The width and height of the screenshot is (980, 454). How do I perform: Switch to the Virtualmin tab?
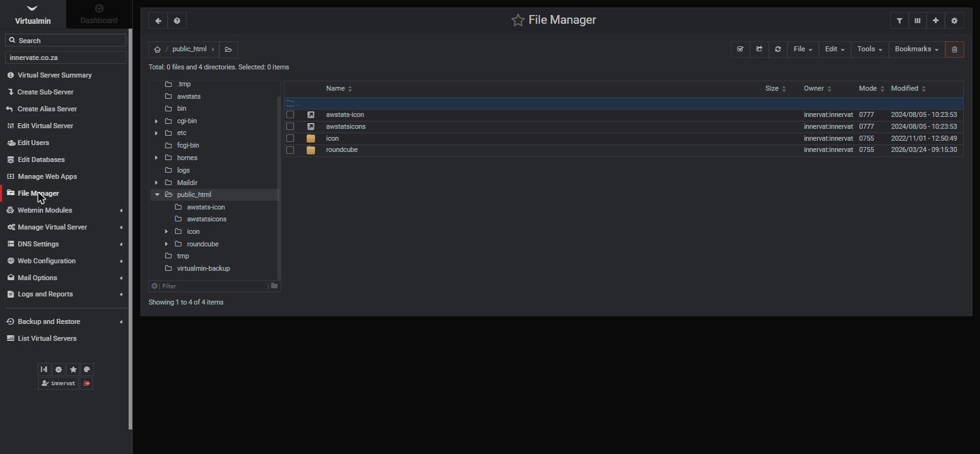click(x=32, y=14)
